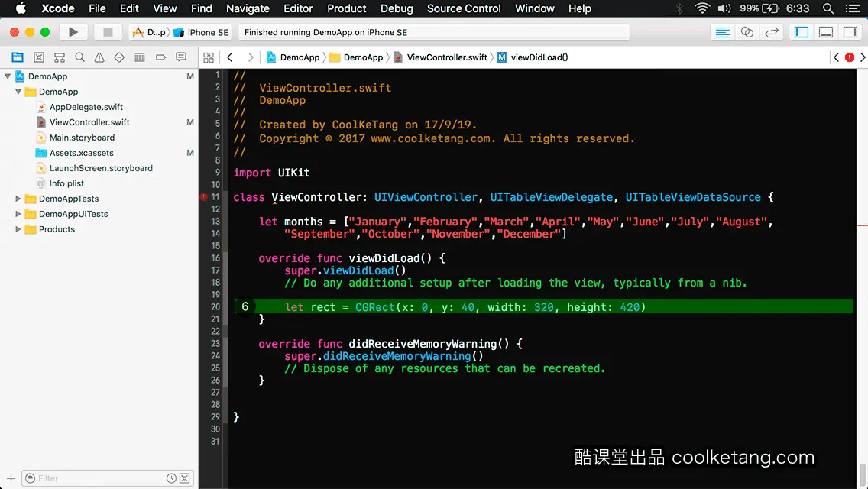Open the File menu

(97, 8)
